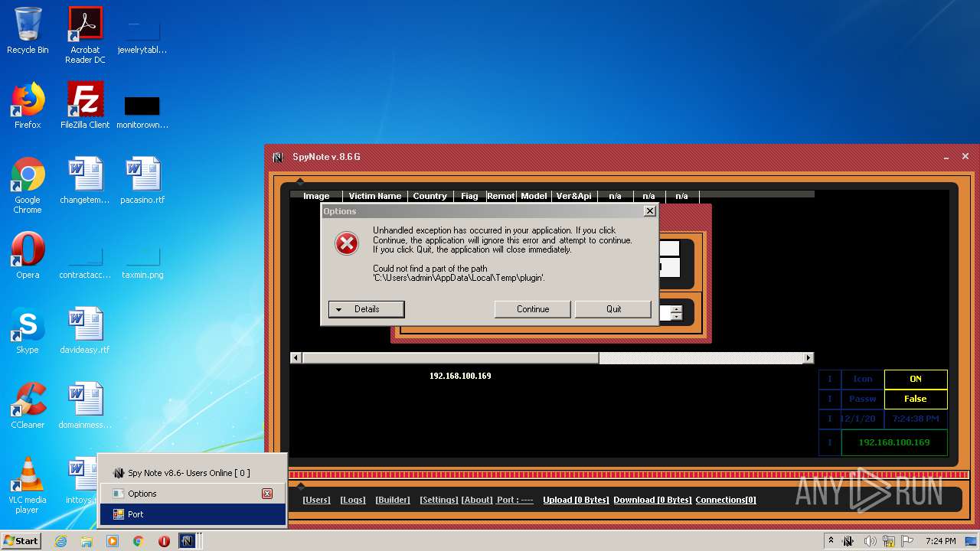980x551 pixels.
Task: Toggle the Passw False status cell
Action: coord(916,399)
